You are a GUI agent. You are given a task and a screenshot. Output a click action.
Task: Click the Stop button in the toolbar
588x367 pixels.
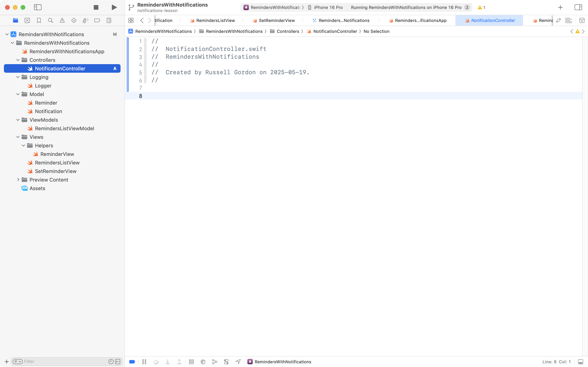96,7
